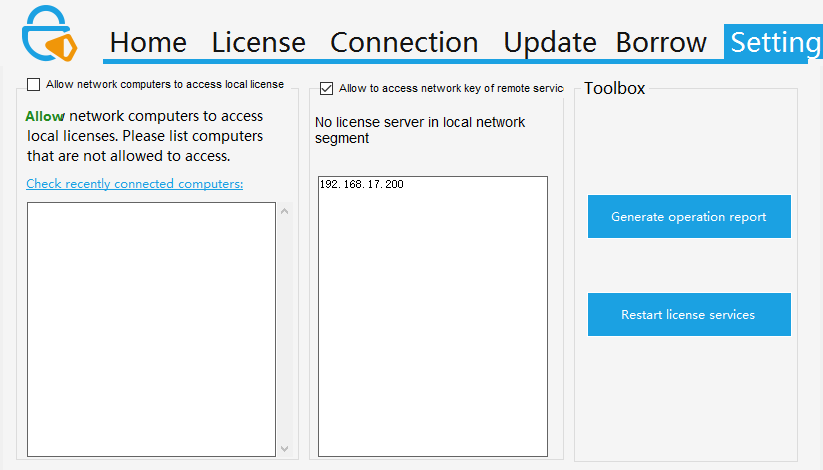Open the License tab
823x470 pixels.
258,42
